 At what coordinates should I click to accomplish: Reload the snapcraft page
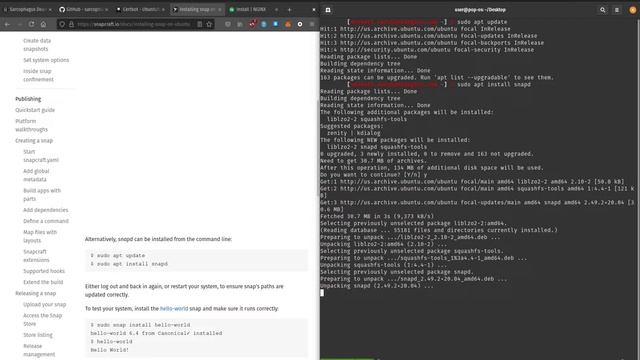point(31,24)
